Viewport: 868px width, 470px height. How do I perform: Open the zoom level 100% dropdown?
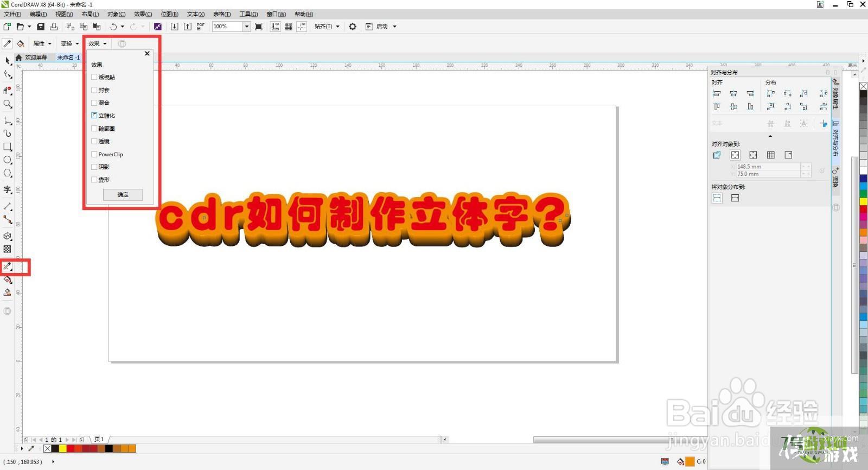click(x=247, y=26)
